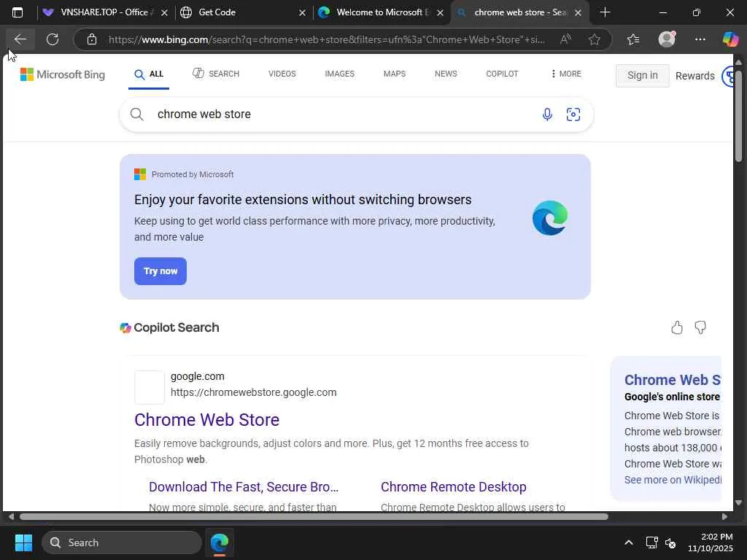Open Chrome Remote Desktop link
Image resolution: width=747 pixels, height=560 pixels.
pyautogui.click(x=454, y=486)
